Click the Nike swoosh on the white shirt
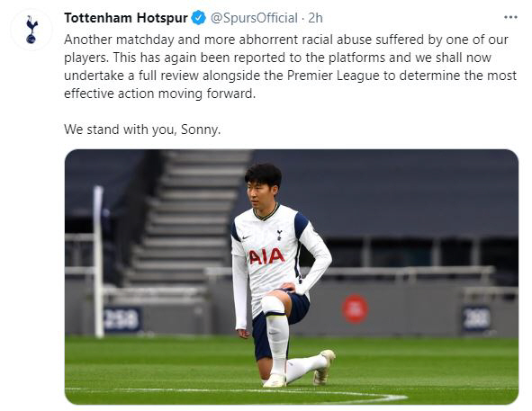Screen dimensions: 532x411 [x=246, y=237]
